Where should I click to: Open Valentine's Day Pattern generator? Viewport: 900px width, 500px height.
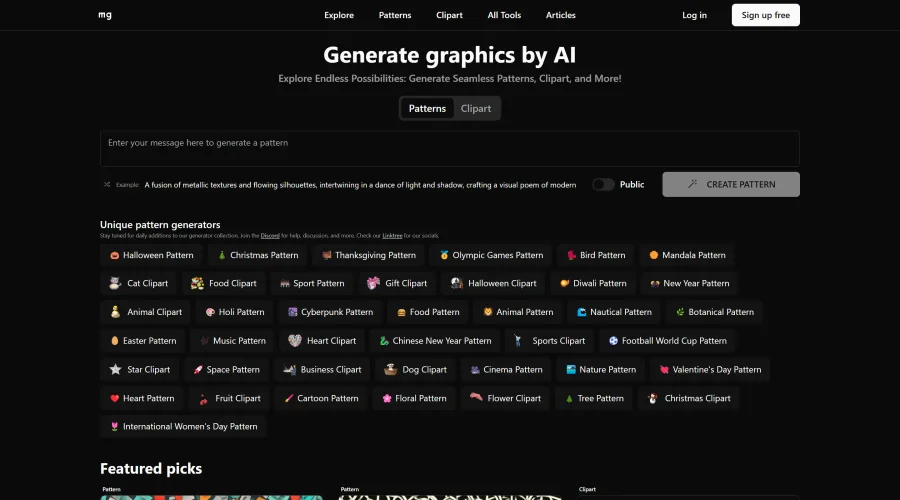(710, 369)
